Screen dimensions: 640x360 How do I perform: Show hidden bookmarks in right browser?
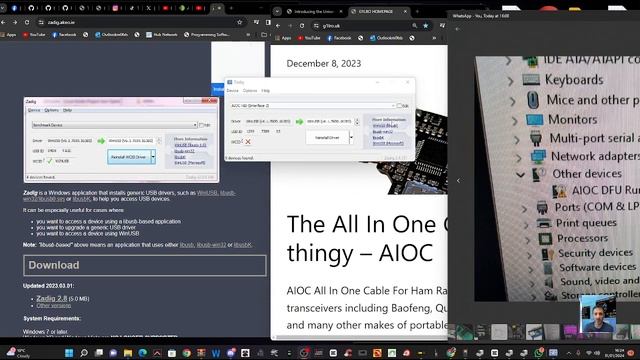pos(433,38)
